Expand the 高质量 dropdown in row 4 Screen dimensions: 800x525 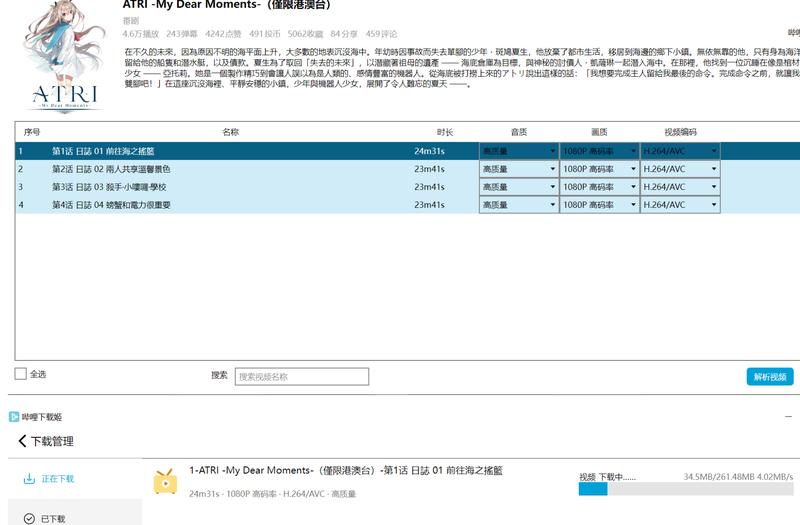[x=519, y=205]
